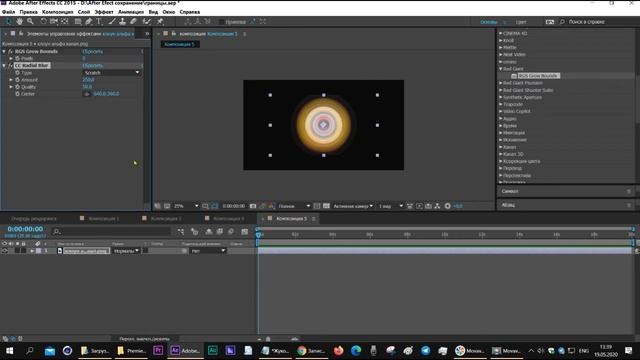Open the Анимация menu
Screen dimensions: 640x360
point(131,12)
